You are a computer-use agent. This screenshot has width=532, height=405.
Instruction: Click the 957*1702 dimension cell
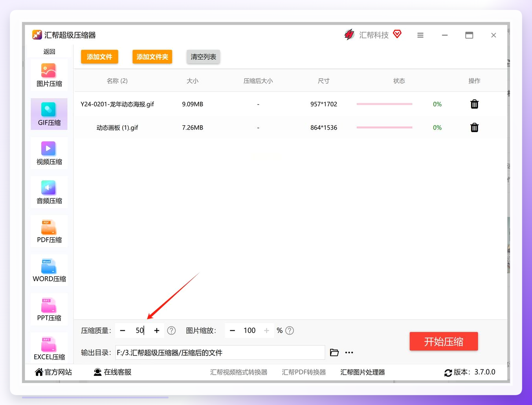[324, 104]
